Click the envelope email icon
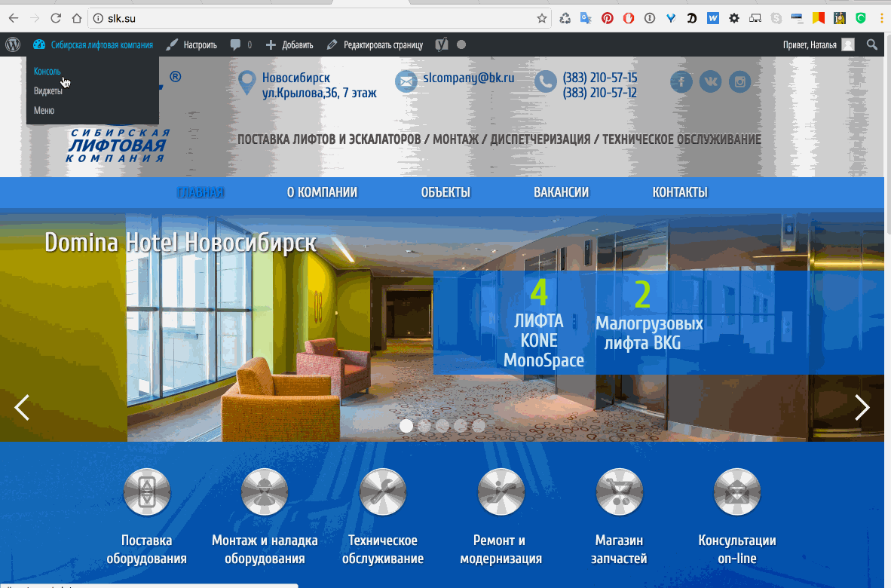 (406, 82)
